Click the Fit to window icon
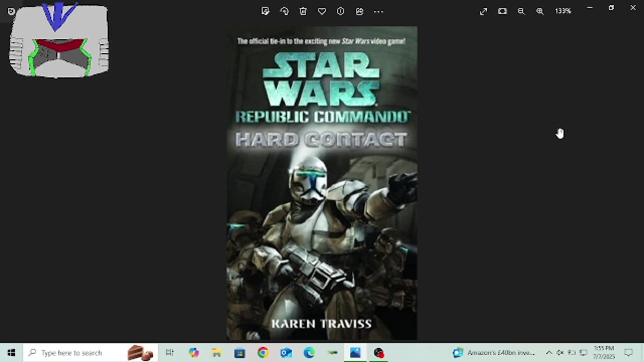The image size is (644, 362). [502, 11]
